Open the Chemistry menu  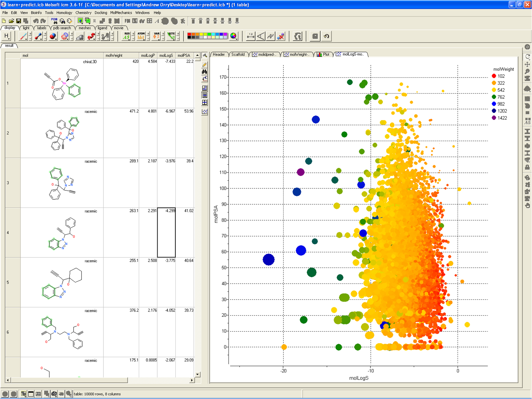tap(83, 13)
